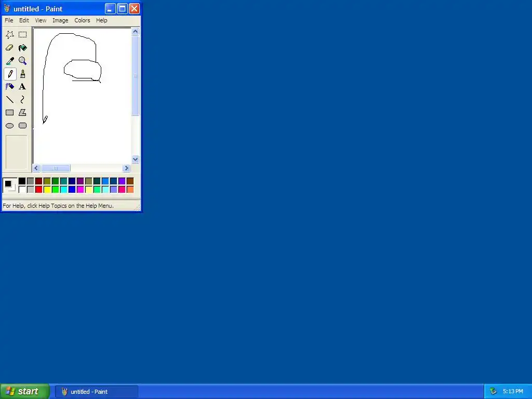Pick dark red from the palette
The height and width of the screenshot is (399, 532).
pyautogui.click(x=38, y=181)
